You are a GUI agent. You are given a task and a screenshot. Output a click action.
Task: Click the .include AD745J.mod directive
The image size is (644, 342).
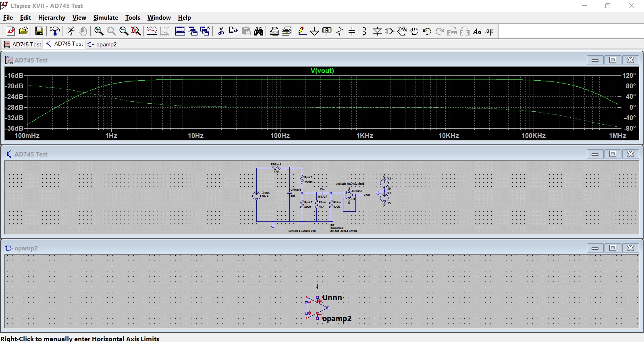coord(350,184)
